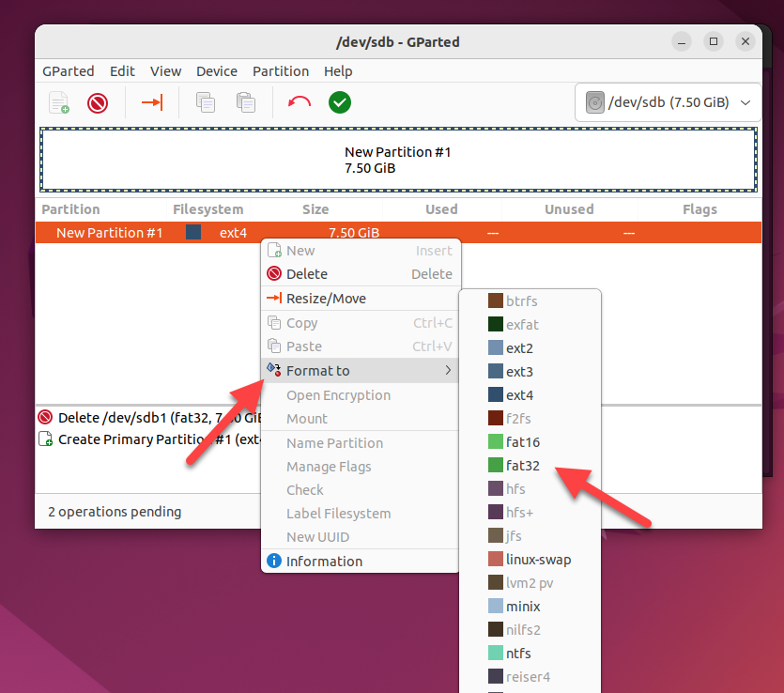Image resolution: width=784 pixels, height=693 pixels.
Task: Format to linux-swap filesystem
Action: [530, 560]
